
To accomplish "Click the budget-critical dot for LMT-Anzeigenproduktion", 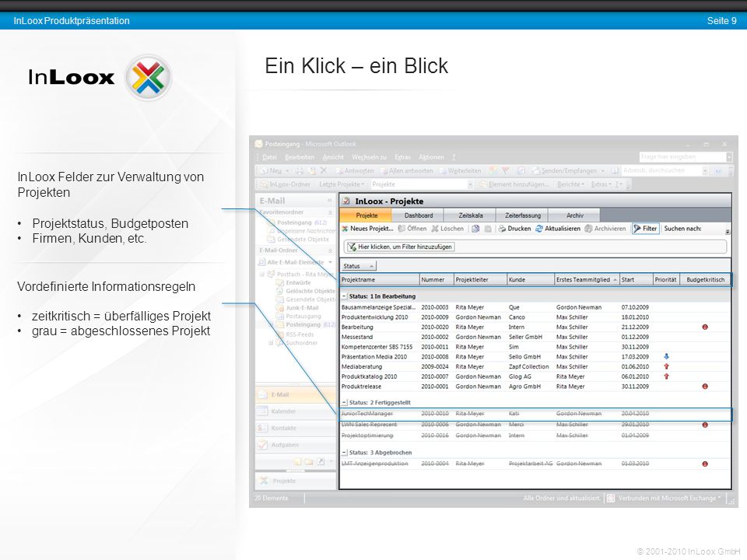I will click(x=705, y=464).
